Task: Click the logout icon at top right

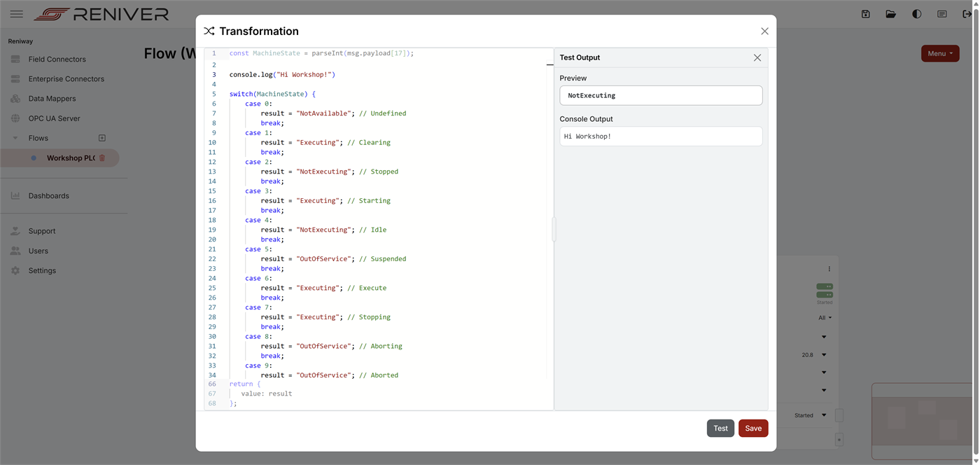Action: click(968, 13)
